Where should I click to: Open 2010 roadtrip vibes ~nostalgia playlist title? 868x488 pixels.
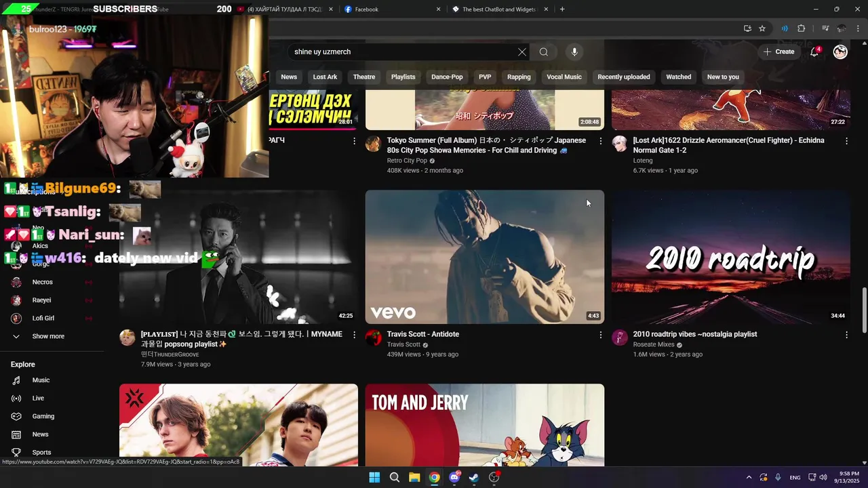695,334
